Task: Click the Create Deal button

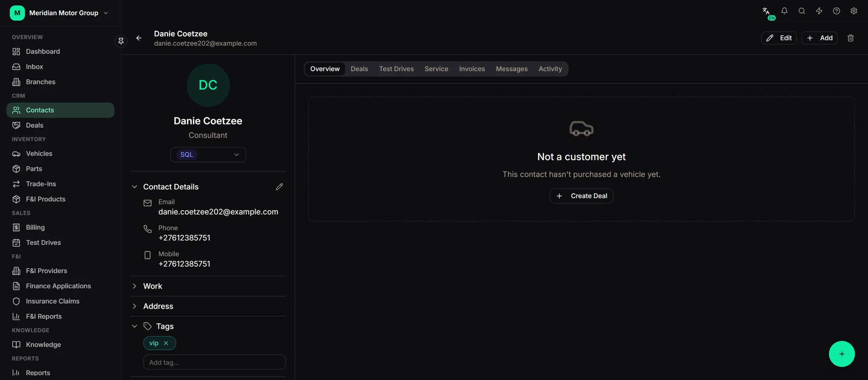Action: pos(581,196)
